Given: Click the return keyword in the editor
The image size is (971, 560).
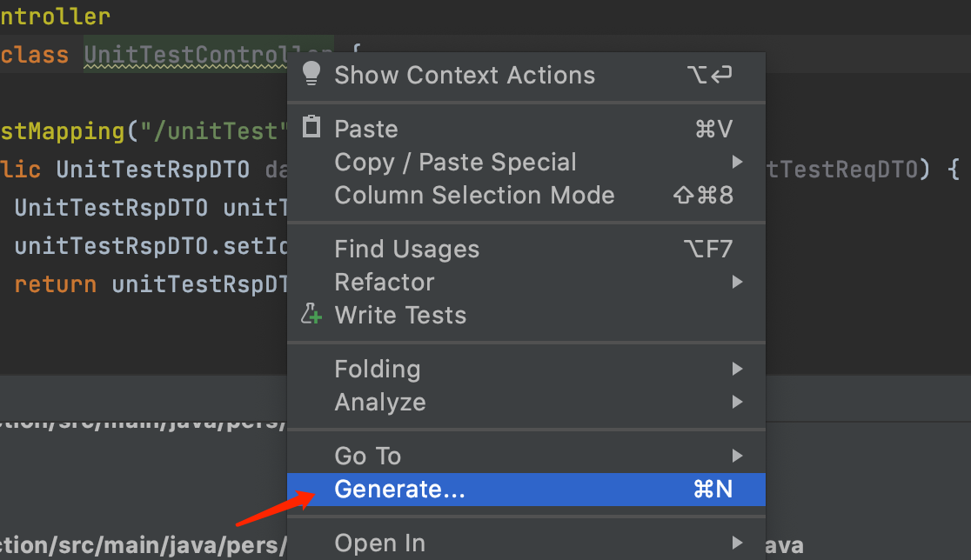Looking at the screenshot, I should 55,284.
